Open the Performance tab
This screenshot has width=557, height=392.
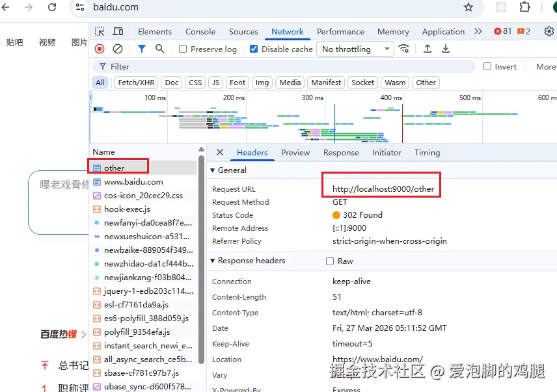(340, 32)
